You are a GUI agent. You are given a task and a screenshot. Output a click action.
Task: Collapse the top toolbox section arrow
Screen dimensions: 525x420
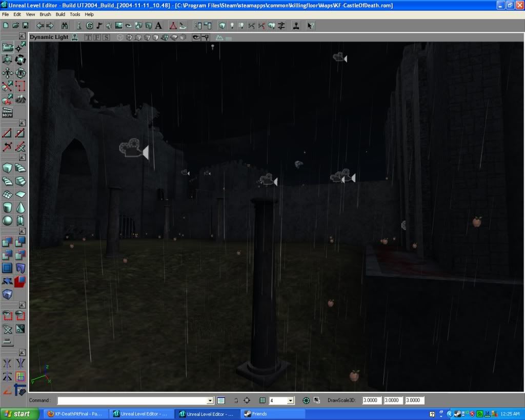22,36
